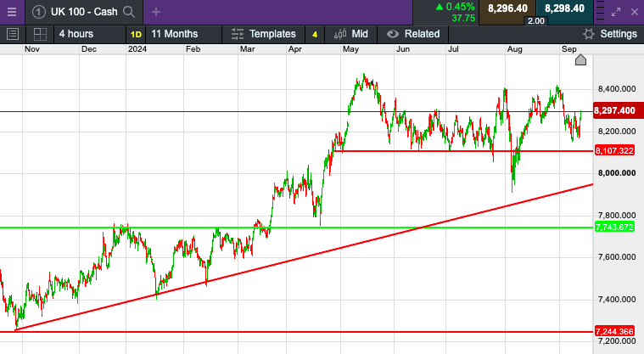Screen dimensions: 644x354
Task: Select the UK 100 - Cash tab title
Action: (x=84, y=12)
